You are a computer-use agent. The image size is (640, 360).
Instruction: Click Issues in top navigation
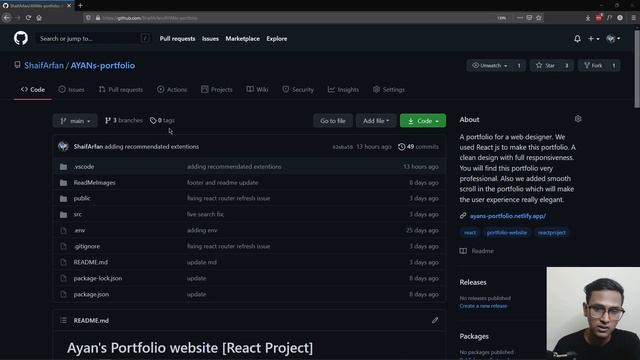click(x=210, y=39)
